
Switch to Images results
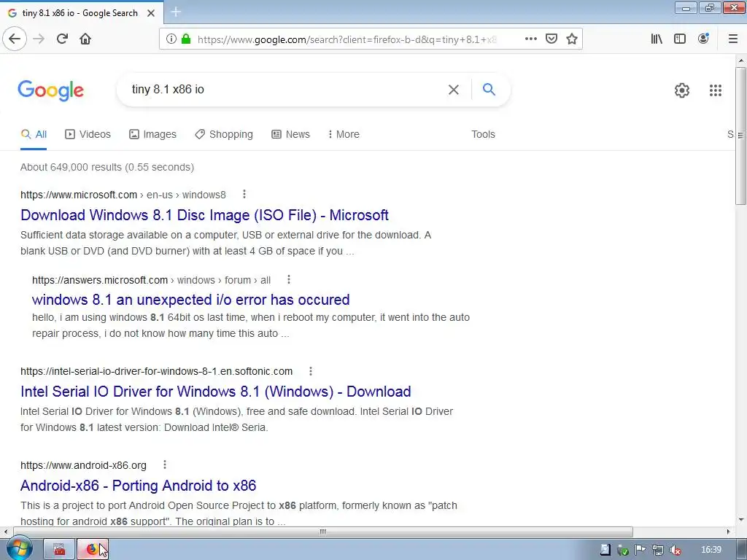[152, 134]
